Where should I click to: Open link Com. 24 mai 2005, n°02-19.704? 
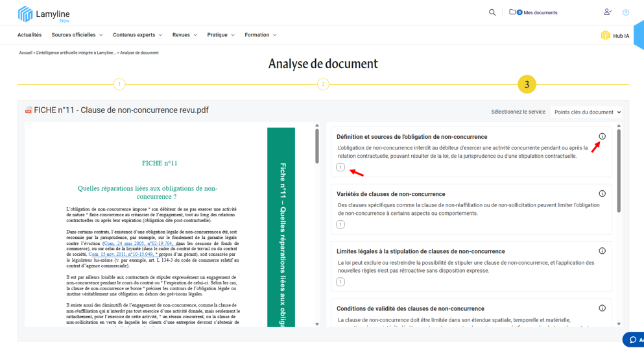click(138, 243)
